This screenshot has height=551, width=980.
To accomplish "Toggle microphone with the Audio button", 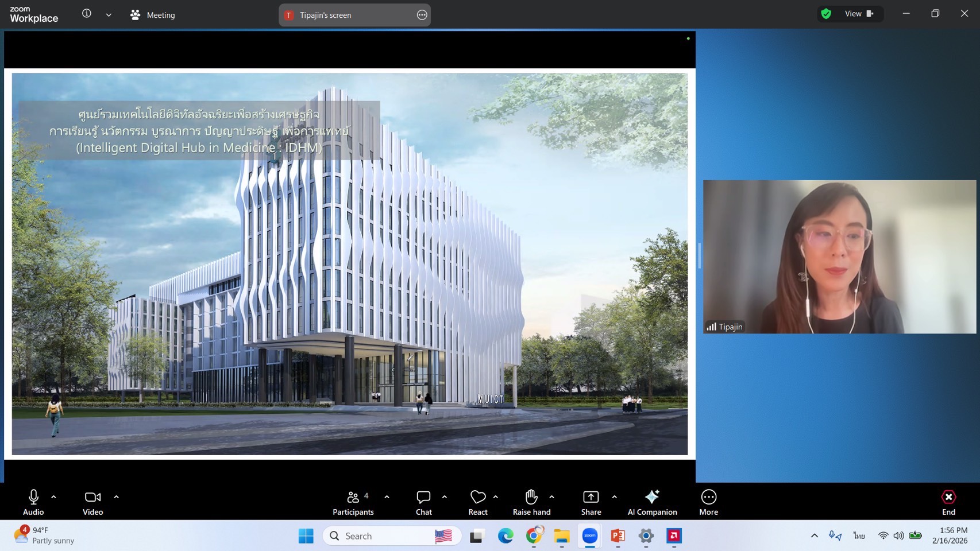I will [x=33, y=502].
